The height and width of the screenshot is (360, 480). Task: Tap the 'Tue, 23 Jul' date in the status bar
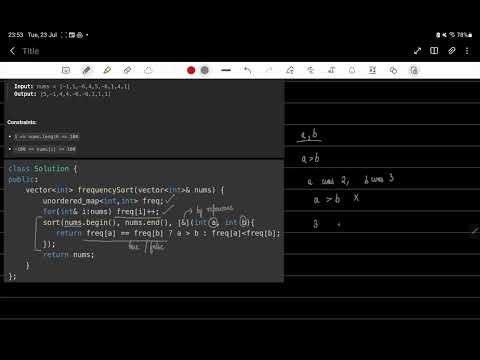[x=42, y=35]
